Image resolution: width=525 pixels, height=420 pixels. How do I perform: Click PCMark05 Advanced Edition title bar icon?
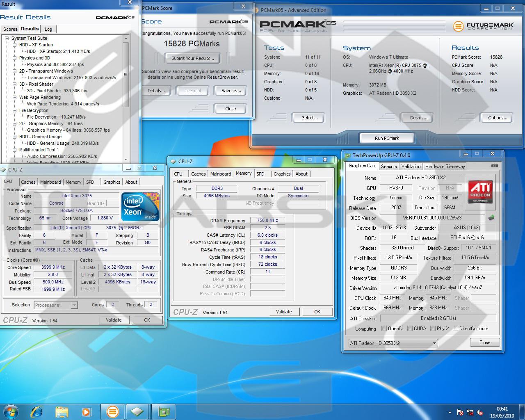[257, 10]
